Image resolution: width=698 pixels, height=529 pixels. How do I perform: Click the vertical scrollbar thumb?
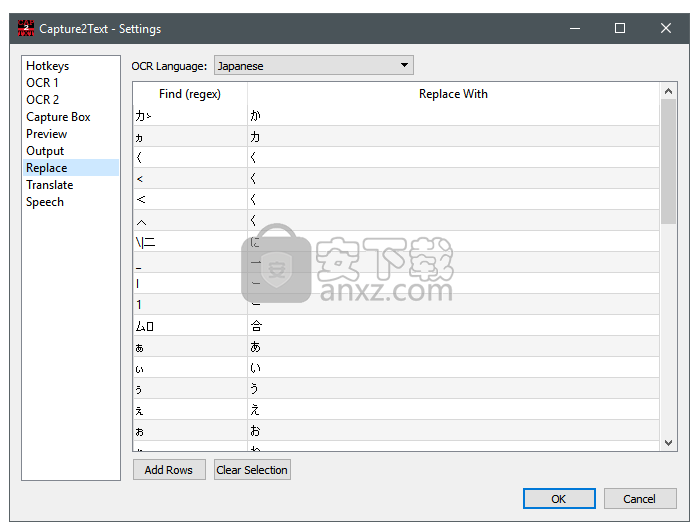coord(668,161)
